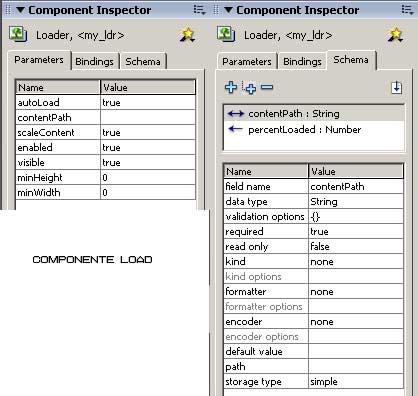
Task: Click the wizard star icon in left panel
Action: tap(188, 35)
